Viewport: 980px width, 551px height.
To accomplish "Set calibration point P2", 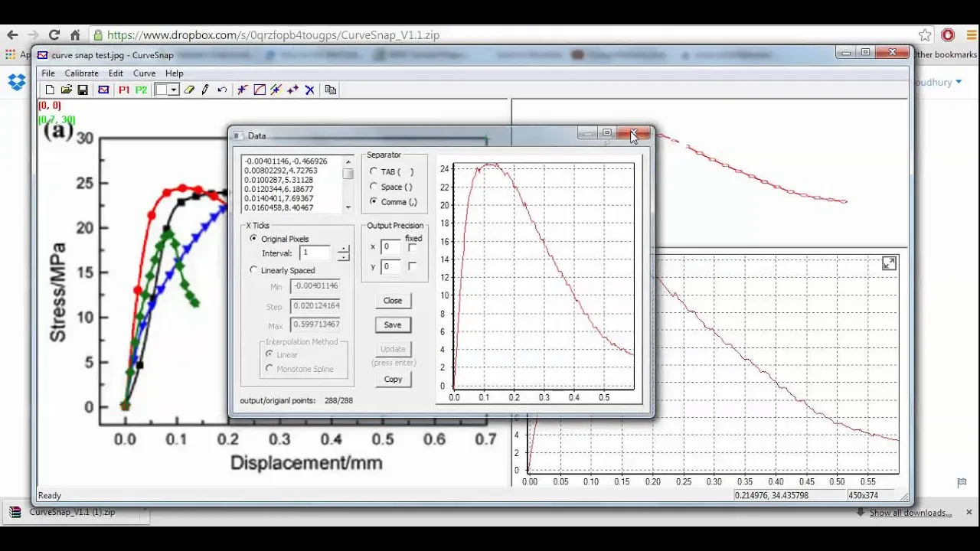I will [x=141, y=90].
